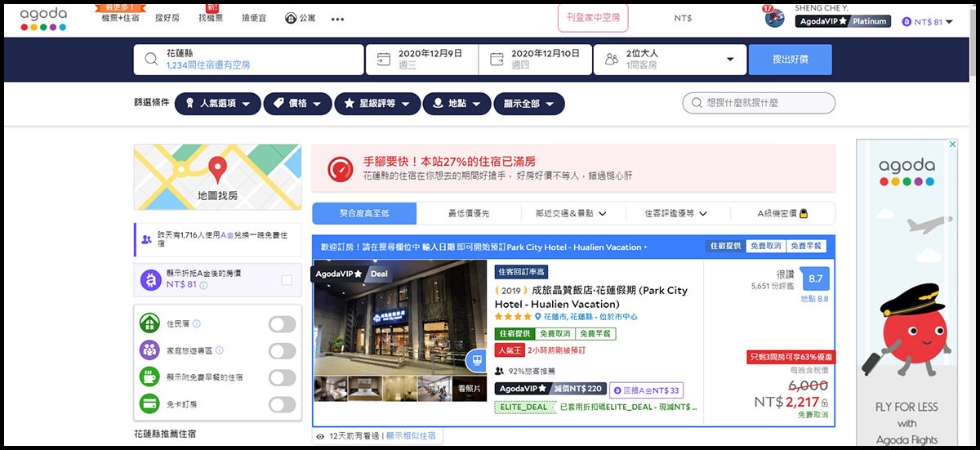Click the AgodaVIP Platinum badge
980x450 pixels.
(x=843, y=22)
